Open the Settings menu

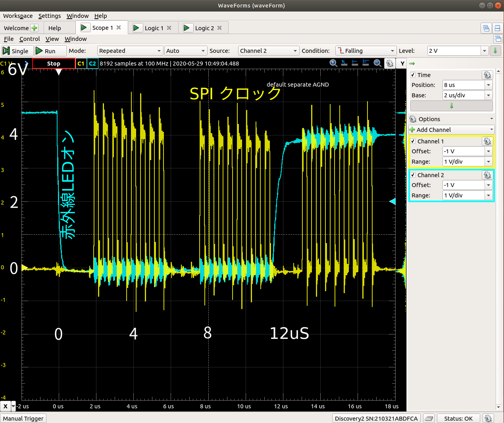[50, 16]
